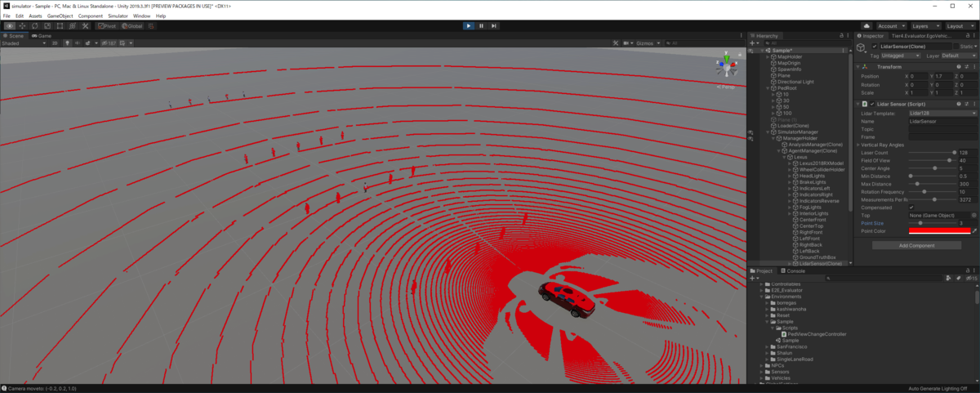Open the GameObject menu
980x393 pixels.
pos(60,16)
